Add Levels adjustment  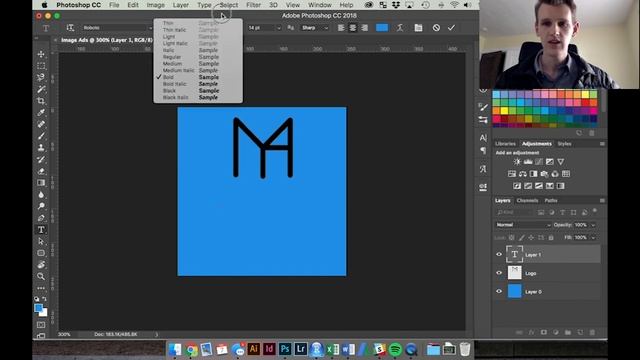(528, 162)
